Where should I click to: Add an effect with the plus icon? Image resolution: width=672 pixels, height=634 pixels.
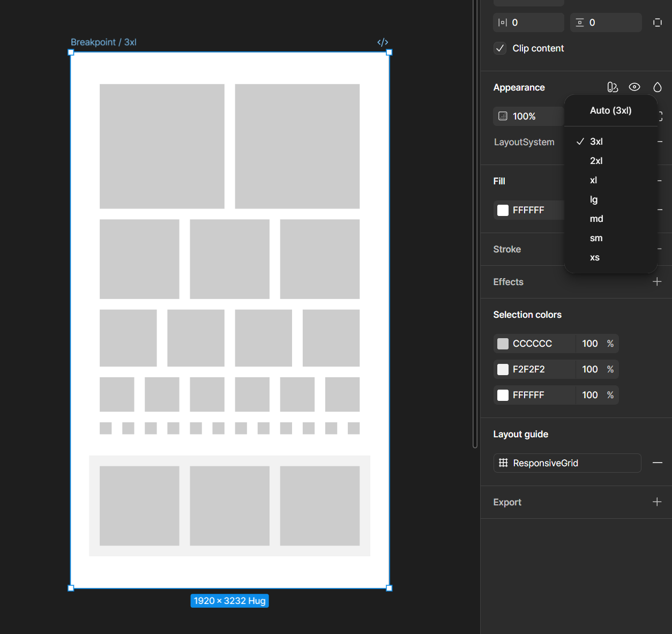click(657, 282)
